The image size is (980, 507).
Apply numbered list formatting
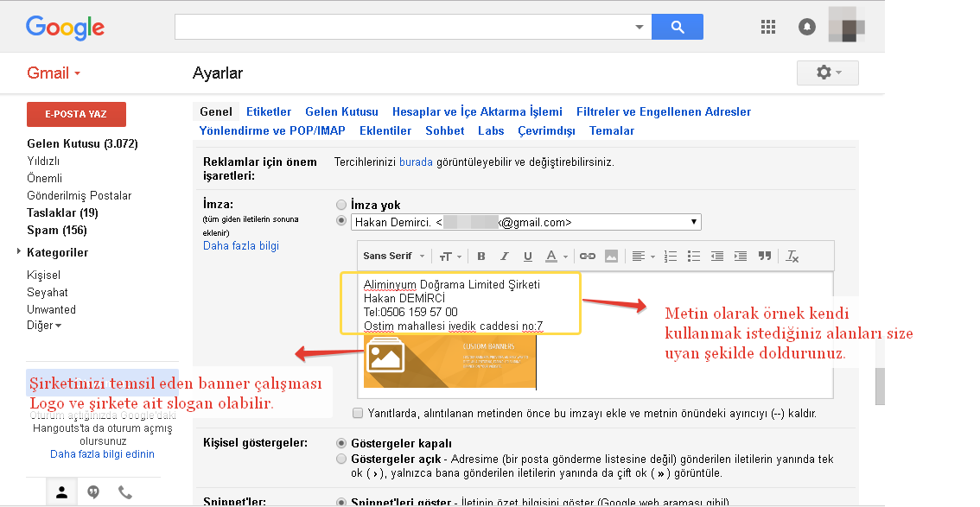(x=670, y=256)
